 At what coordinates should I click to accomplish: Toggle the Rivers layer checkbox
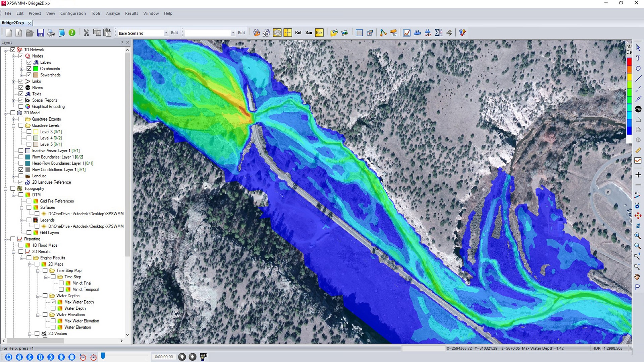click(x=21, y=87)
